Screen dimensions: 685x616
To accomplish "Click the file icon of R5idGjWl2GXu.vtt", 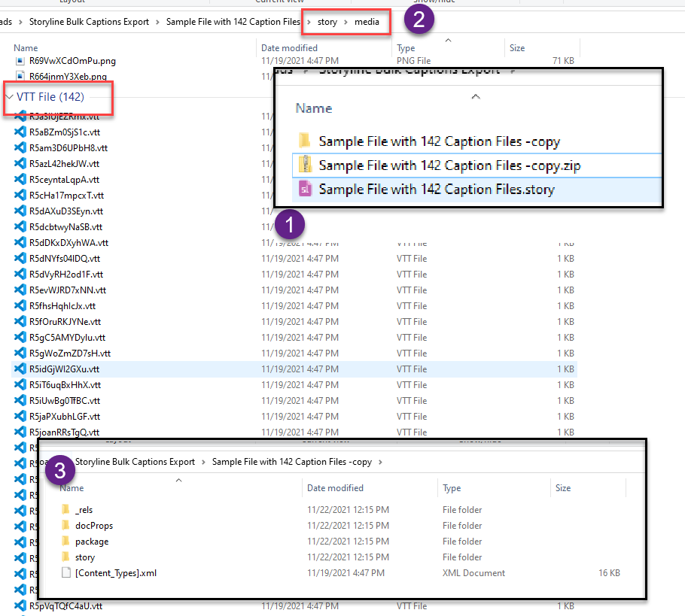I will 20,369.
